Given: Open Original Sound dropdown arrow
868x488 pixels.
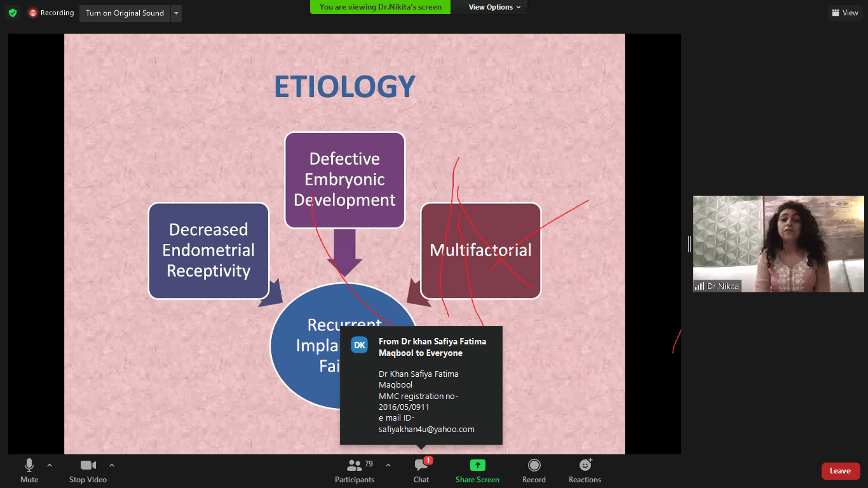Looking at the screenshot, I should 176,13.
